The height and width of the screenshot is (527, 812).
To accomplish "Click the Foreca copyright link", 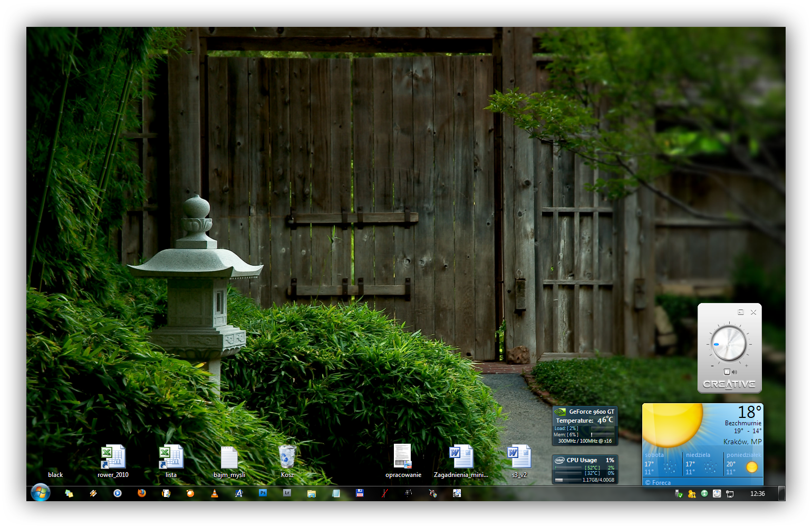I will click(658, 482).
